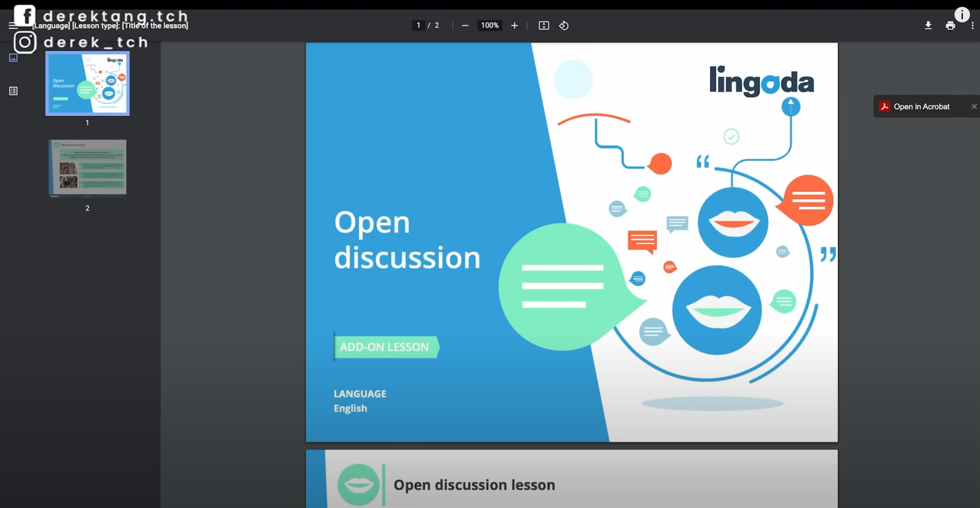Zoom out with the minus button

click(x=465, y=25)
